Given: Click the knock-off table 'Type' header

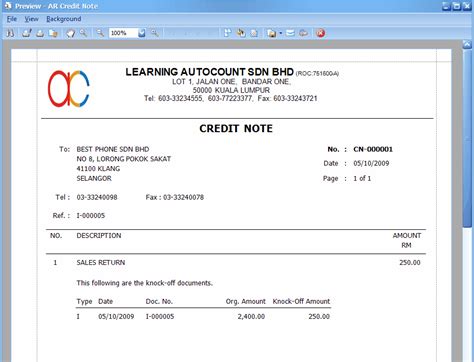Looking at the screenshot, I should pyautogui.click(x=84, y=301).
